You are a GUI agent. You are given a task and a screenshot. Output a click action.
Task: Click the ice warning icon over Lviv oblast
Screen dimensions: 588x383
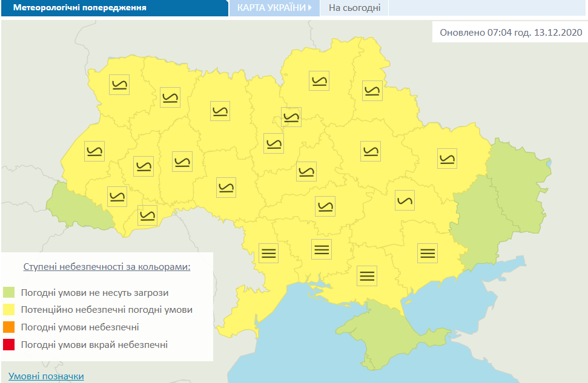click(94, 152)
